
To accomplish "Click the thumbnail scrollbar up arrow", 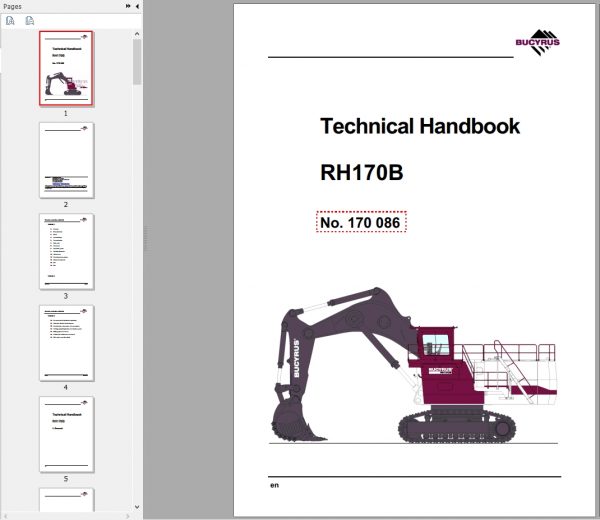I will click(x=137, y=34).
